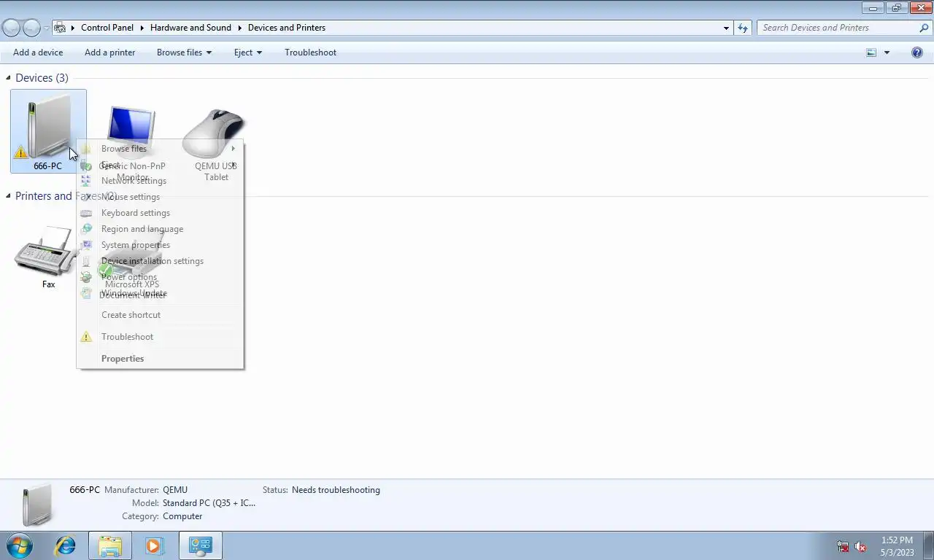Click the magnifier icon in search box
Screen dimensions: 934x560
point(924,28)
